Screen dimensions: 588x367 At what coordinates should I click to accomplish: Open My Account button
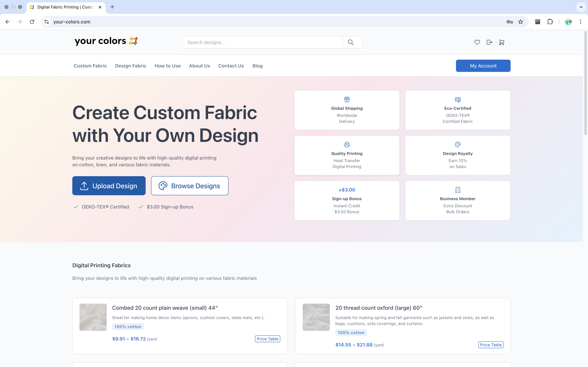(483, 66)
